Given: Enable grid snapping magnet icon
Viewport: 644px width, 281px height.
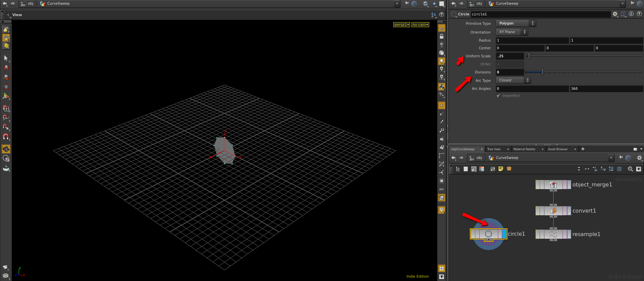Looking at the screenshot, I should tap(6, 108).
